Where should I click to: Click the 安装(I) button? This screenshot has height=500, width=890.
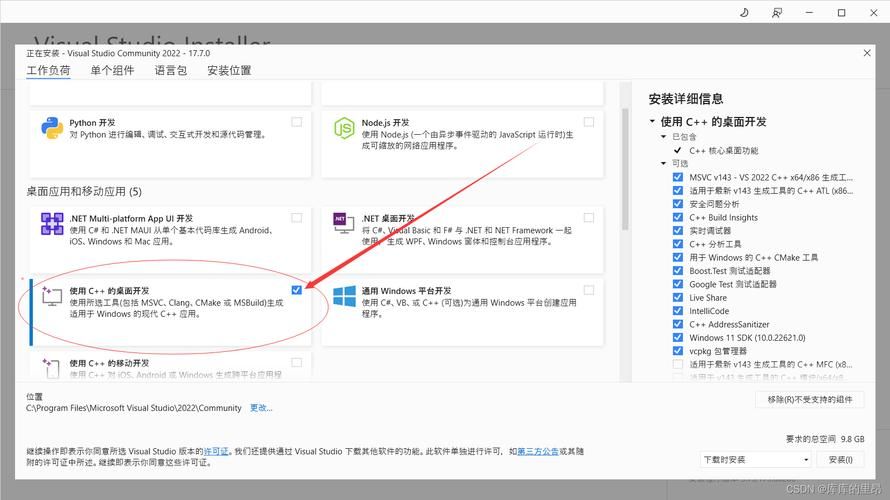841,460
